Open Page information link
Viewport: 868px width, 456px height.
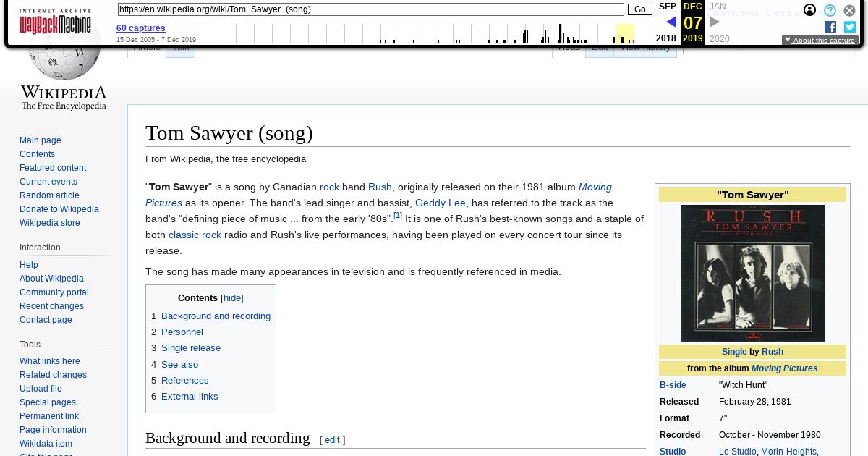pos(53,430)
